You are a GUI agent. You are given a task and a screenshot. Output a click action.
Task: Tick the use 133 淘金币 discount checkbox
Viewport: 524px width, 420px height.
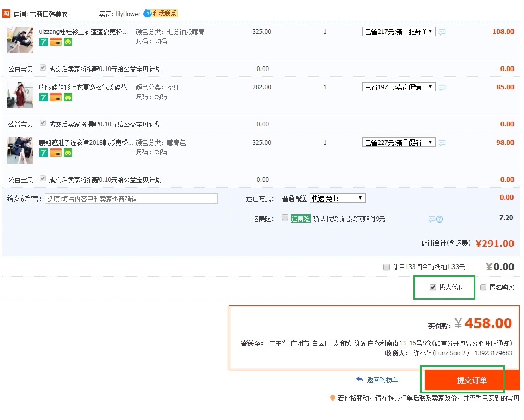point(386,267)
